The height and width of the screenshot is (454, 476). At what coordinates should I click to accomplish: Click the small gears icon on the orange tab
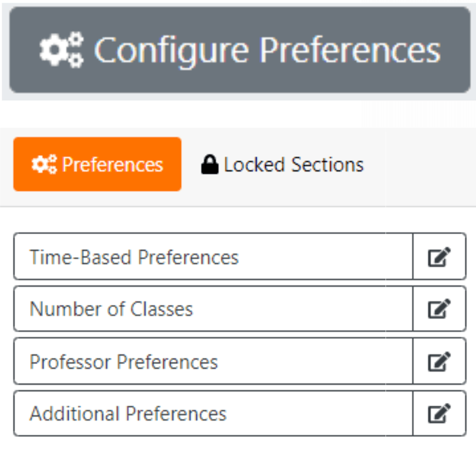tap(44, 164)
